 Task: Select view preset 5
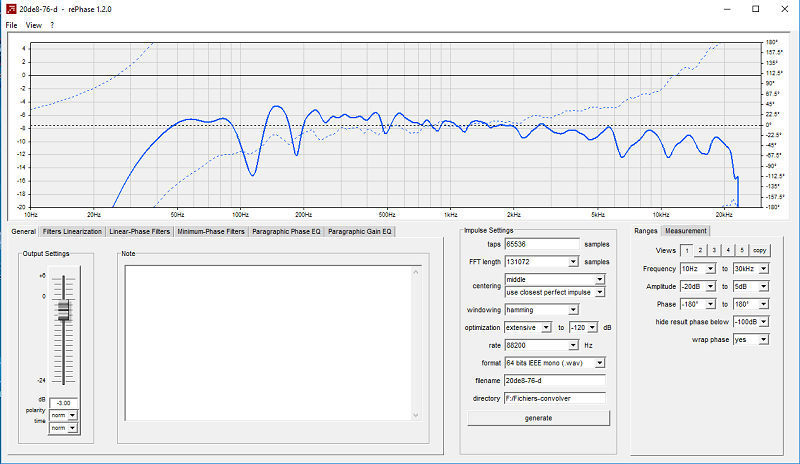(742, 250)
